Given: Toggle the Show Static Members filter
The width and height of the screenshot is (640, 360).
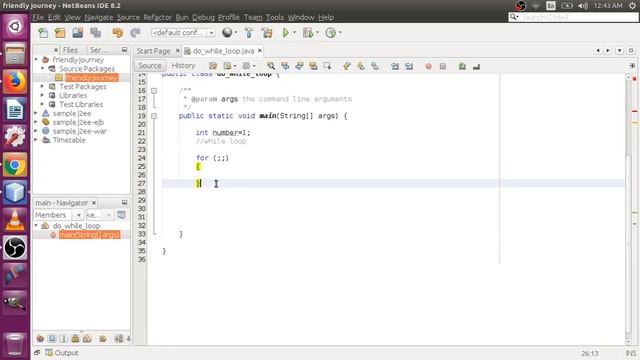Looking at the screenshot, I should click(x=64, y=338).
